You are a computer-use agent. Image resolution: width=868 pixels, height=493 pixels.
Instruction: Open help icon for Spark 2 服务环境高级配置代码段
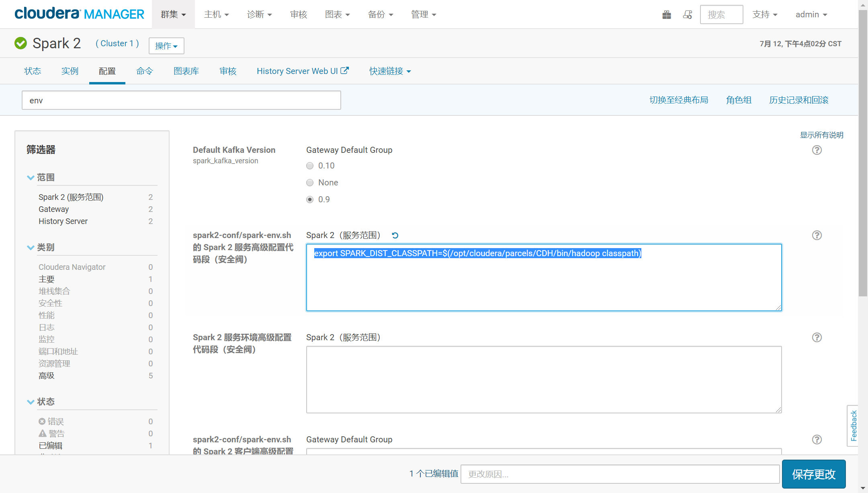817,337
